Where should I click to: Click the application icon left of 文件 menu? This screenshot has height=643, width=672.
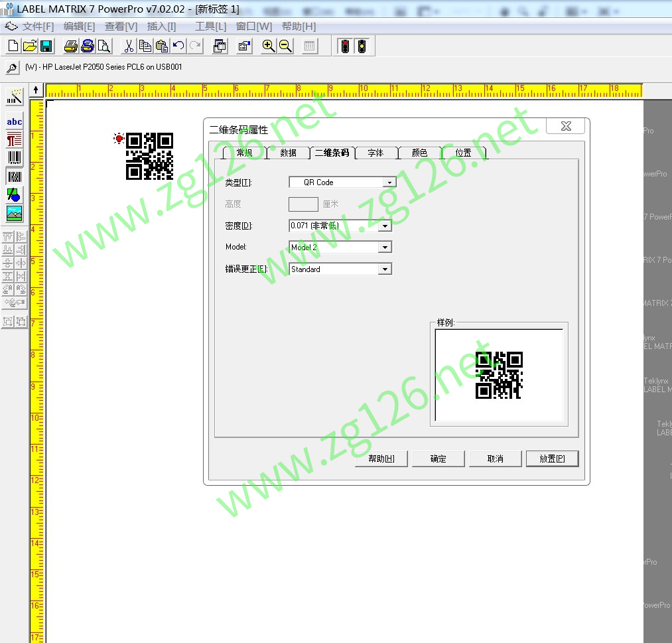pyautogui.click(x=11, y=27)
